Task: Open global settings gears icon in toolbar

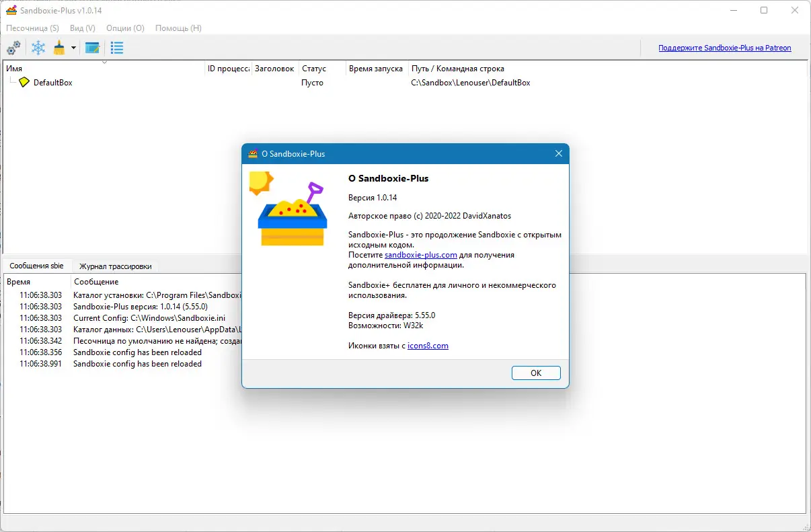Action: [x=13, y=48]
